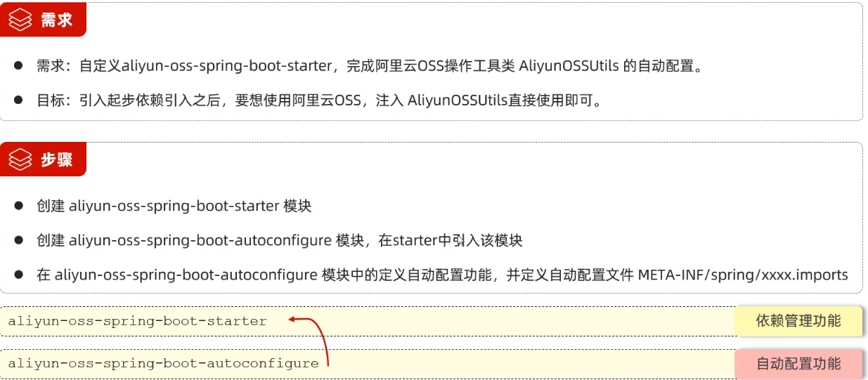Viewport: 868px width, 380px height.
Task: Click bullet point before 需求：自定义 line
Action: coord(18,66)
